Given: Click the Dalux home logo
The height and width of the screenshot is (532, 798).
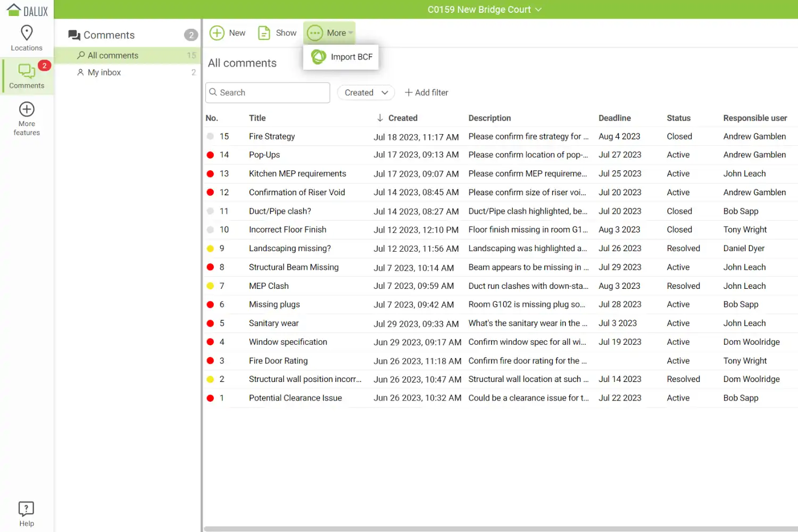Looking at the screenshot, I should (27, 10).
